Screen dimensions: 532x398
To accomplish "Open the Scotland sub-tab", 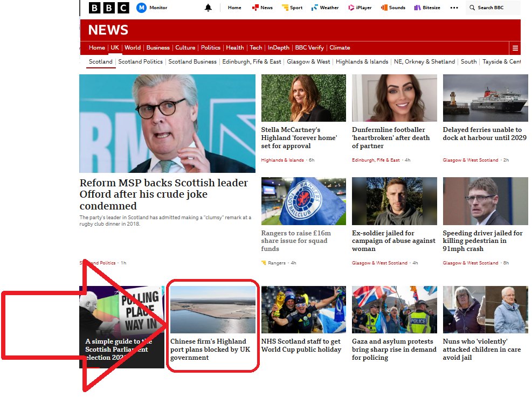I will pos(100,62).
